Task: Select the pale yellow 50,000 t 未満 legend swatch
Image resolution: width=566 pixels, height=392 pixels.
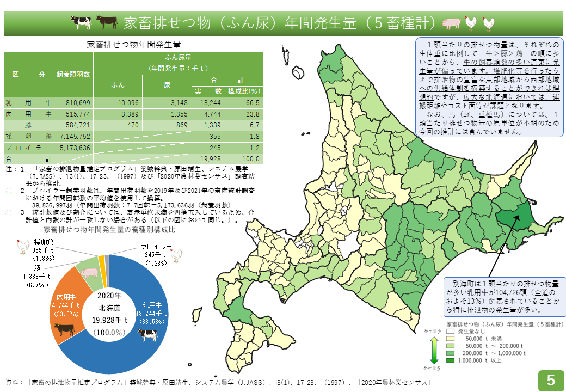Action: coord(450,338)
